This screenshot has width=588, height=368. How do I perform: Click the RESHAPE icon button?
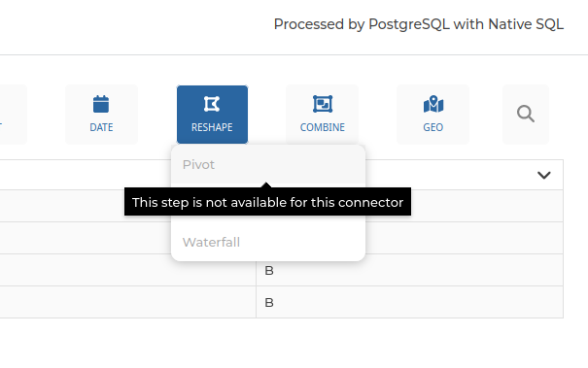coord(212,115)
